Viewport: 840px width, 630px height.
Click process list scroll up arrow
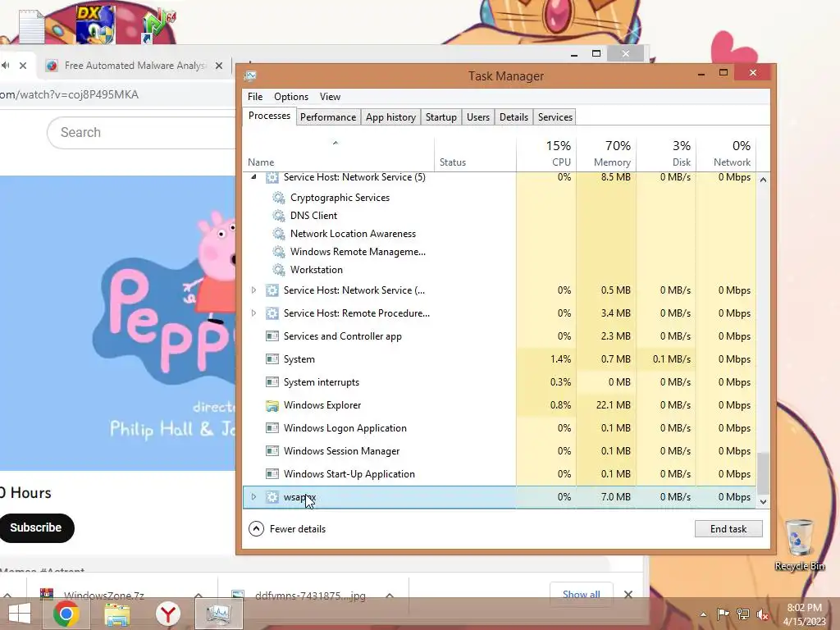click(763, 180)
